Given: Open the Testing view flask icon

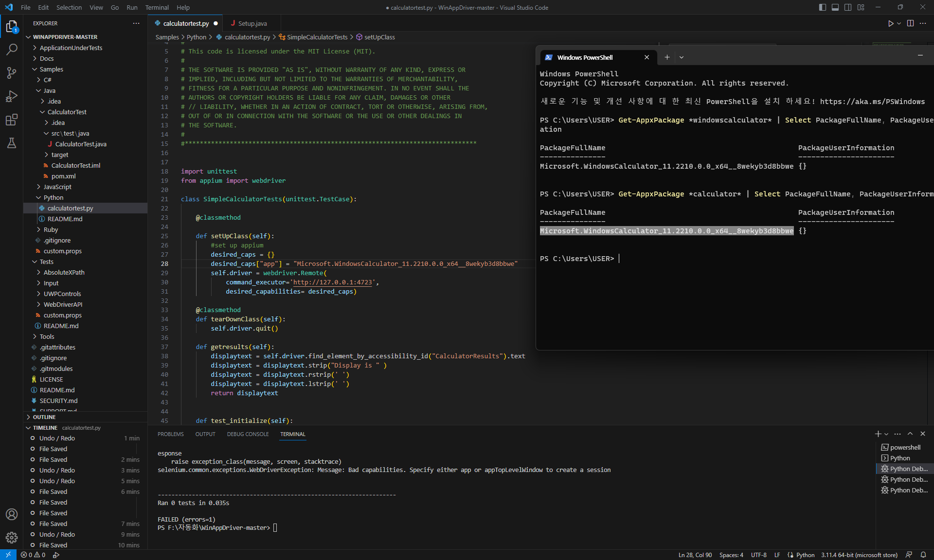Looking at the screenshot, I should click(x=12, y=143).
